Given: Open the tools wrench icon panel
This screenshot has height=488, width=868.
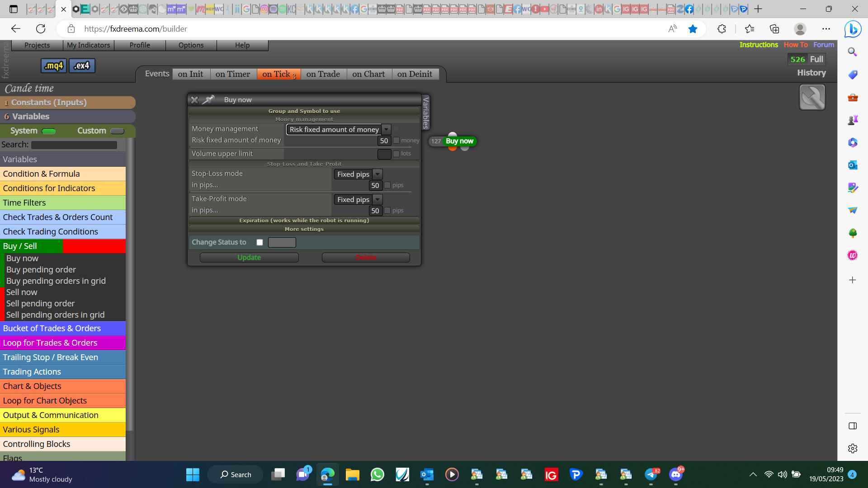Looking at the screenshot, I should point(812,97).
